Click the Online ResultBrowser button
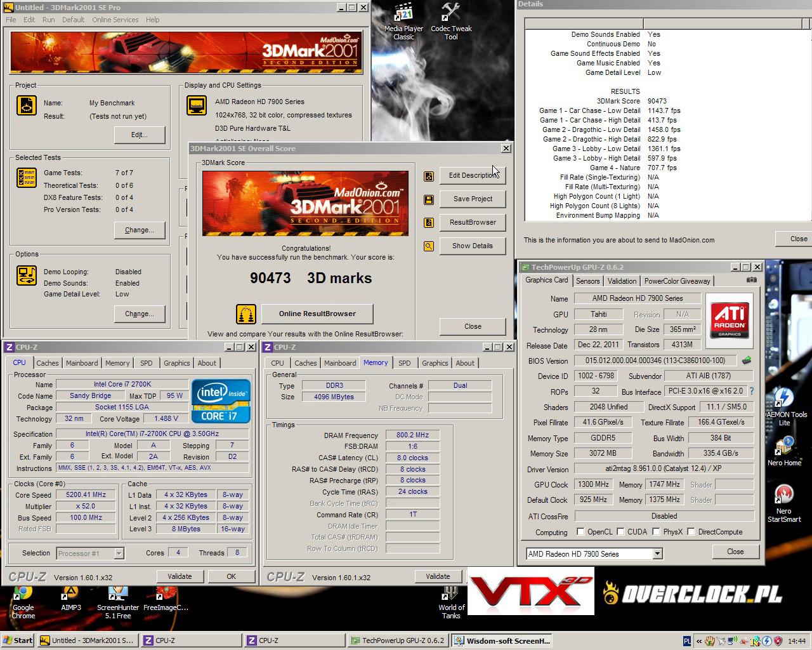 pos(317,314)
